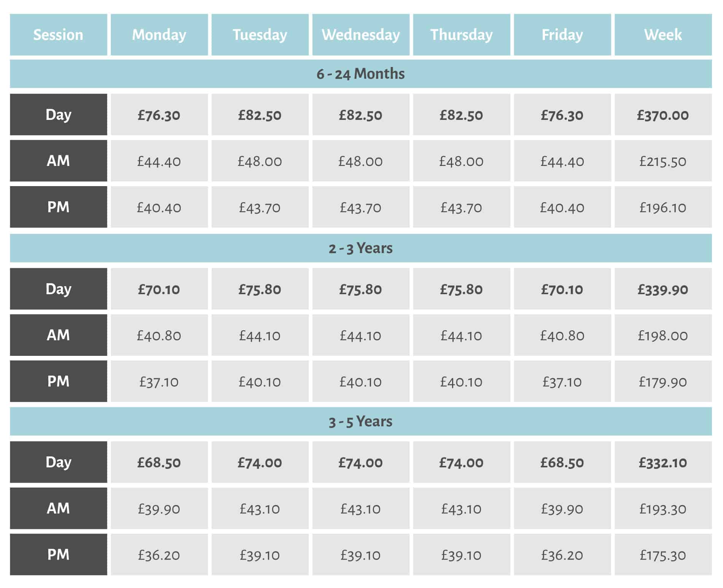Select Monday's £37.10 PM price

pyautogui.click(x=159, y=381)
